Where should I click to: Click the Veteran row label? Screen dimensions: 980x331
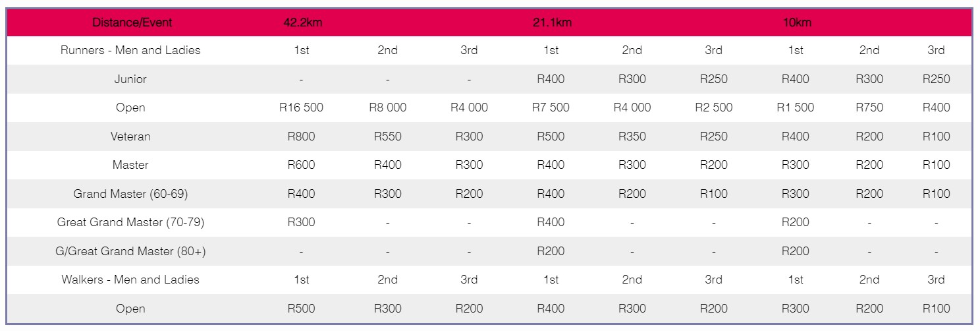coord(130,136)
